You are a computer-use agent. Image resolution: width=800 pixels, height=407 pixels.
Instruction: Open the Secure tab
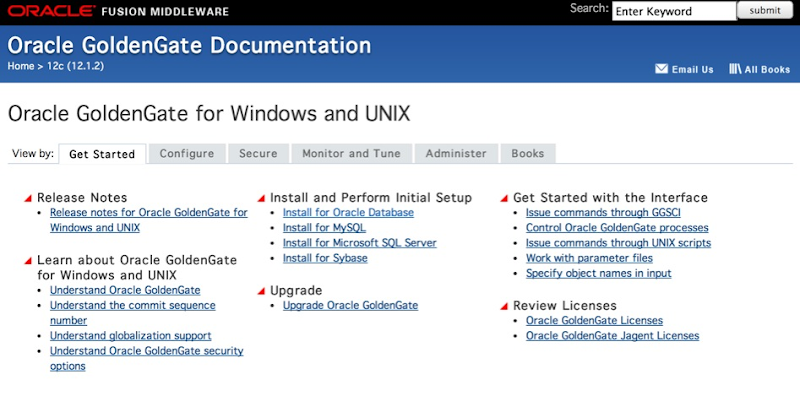click(258, 154)
